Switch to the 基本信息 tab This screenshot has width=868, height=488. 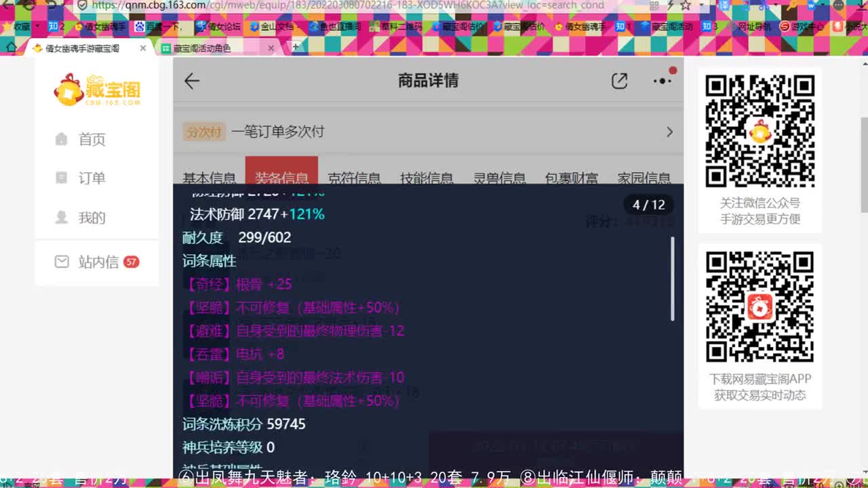tap(209, 178)
